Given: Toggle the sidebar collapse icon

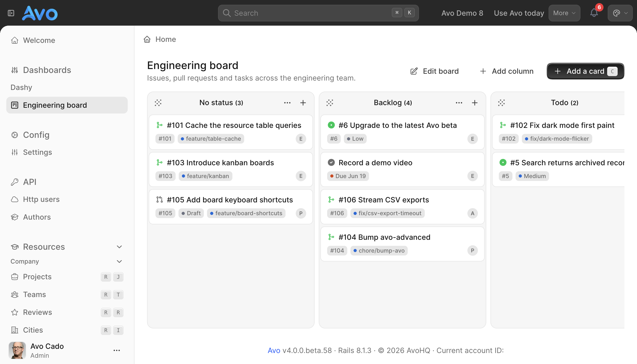Looking at the screenshot, I should tap(11, 13).
